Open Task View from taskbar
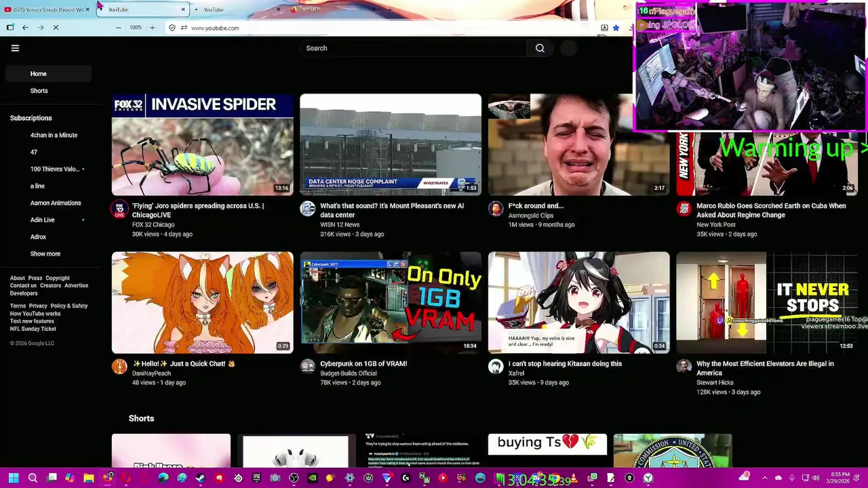The image size is (868, 488). (52, 479)
